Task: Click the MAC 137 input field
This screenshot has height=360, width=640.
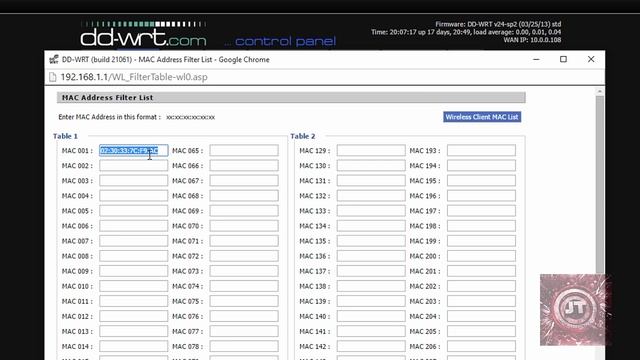Action: (371, 271)
